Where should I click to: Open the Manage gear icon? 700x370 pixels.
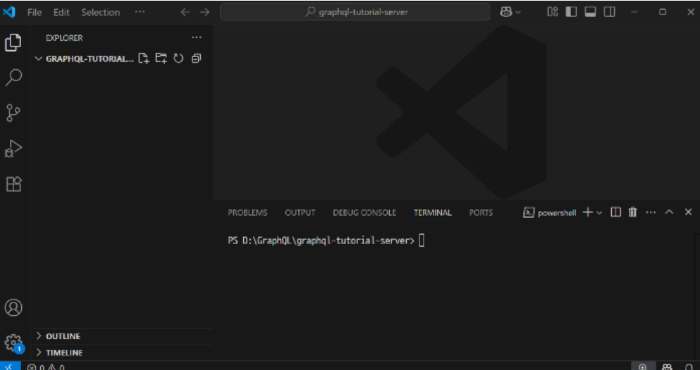point(13,343)
